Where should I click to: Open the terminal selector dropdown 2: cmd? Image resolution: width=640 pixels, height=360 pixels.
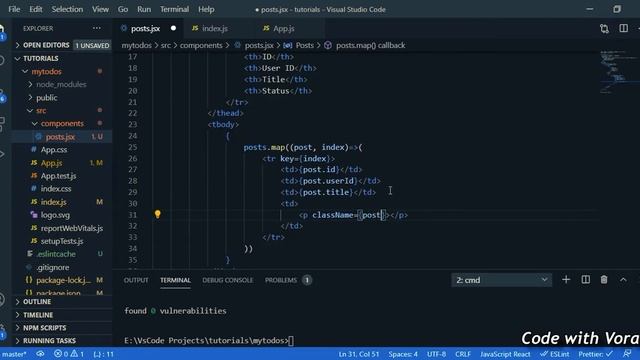tap(502, 280)
